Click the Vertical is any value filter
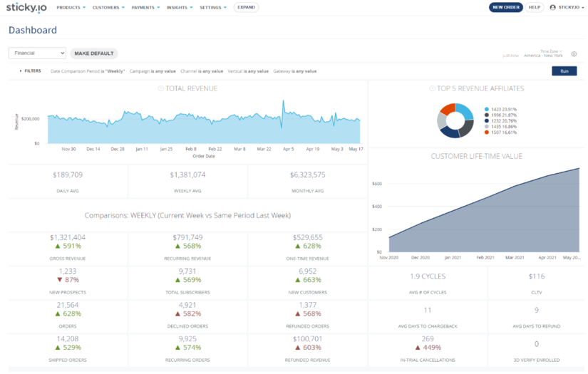 point(248,71)
